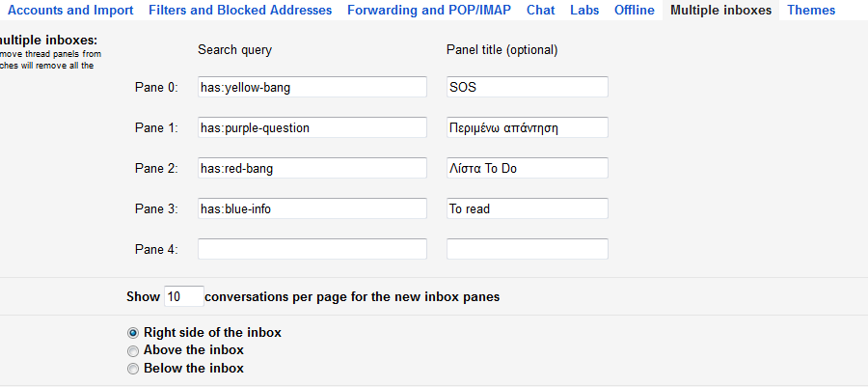Open the Themes tab
This screenshot has width=868, height=387.
811,11
